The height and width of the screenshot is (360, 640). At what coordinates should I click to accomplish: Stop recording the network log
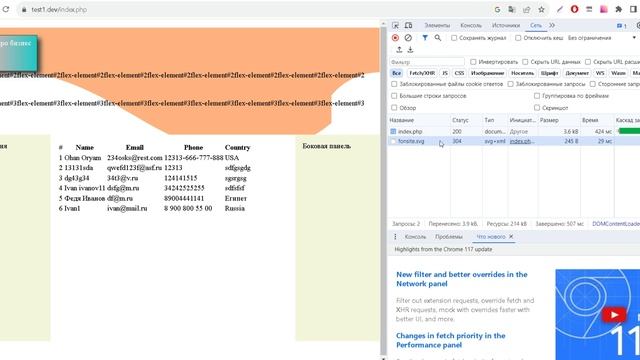(x=395, y=38)
